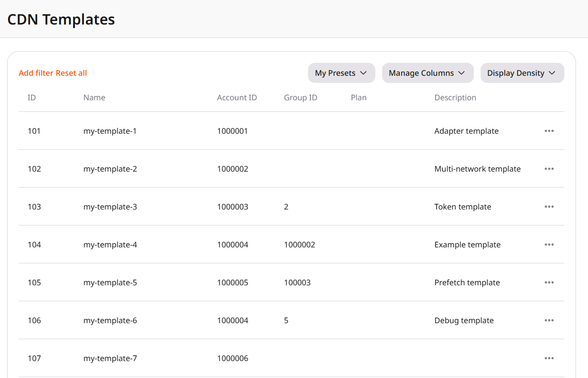Screen dimensions: 588x378
Task: Open more actions for my-template-2 row
Action: pos(549,168)
